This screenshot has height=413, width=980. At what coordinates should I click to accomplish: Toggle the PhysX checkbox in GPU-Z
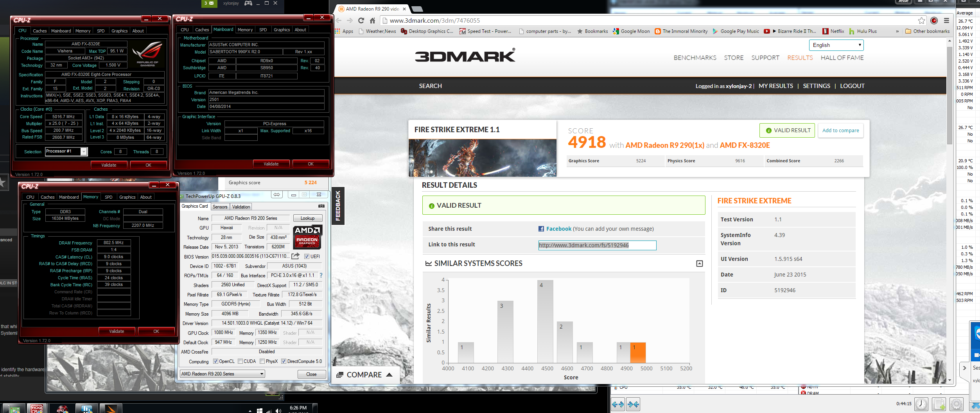(262, 361)
